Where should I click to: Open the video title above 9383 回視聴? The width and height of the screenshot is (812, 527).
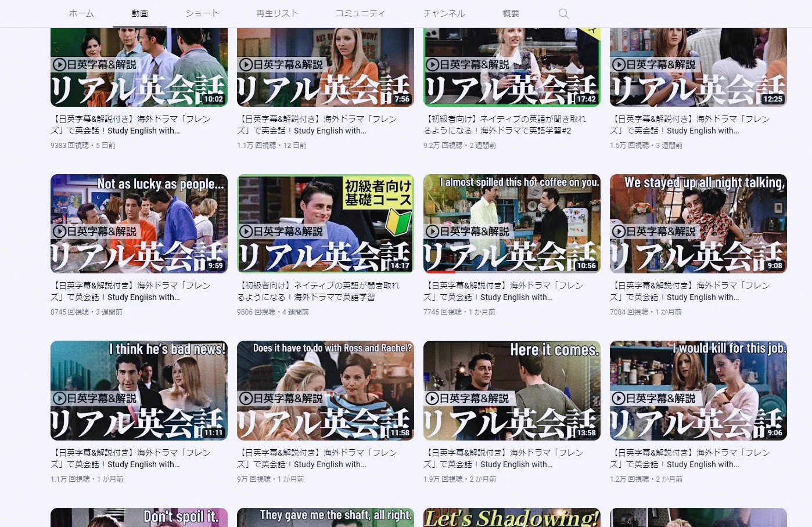coord(131,125)
